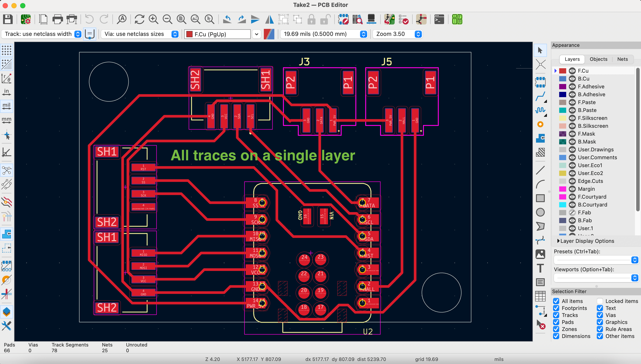The image size is (641, 364).
Task: Select the Route Tracks tool
Action: pos(540,96)
